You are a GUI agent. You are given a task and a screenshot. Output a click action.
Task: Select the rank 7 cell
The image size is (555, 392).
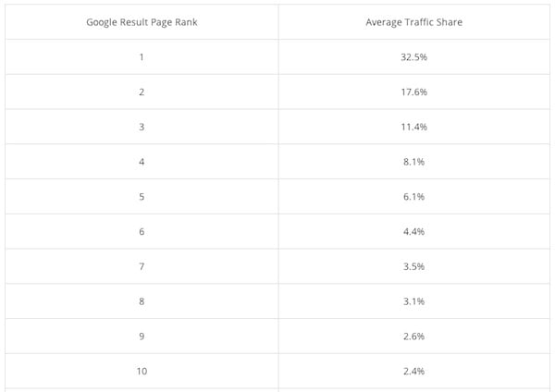click(142, 266)
